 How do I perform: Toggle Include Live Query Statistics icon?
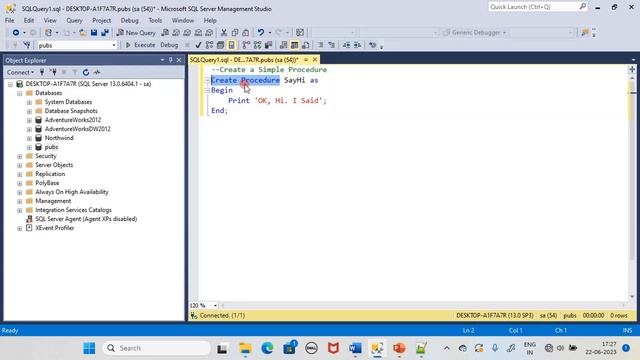tap(257, 45)
